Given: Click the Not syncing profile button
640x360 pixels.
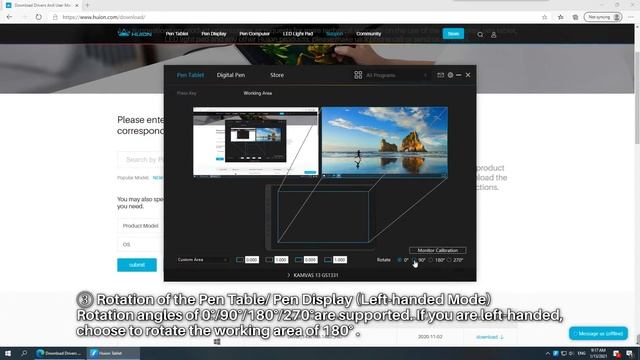Looking at the screenshot, I should tap(603, 17).
